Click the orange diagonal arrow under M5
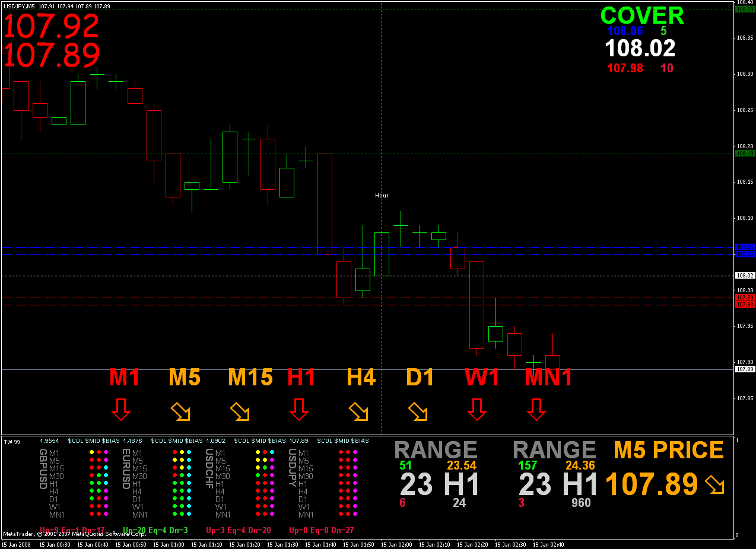The height and width of the screenshot is (549, 756). 180,411
